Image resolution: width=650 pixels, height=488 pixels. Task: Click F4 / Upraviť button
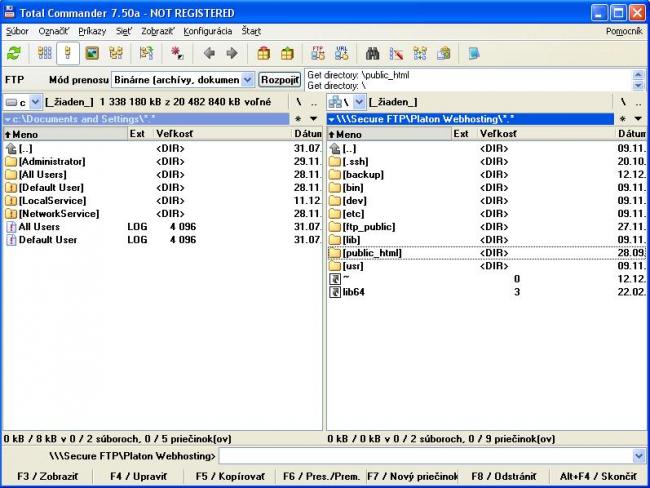point(138,476)
